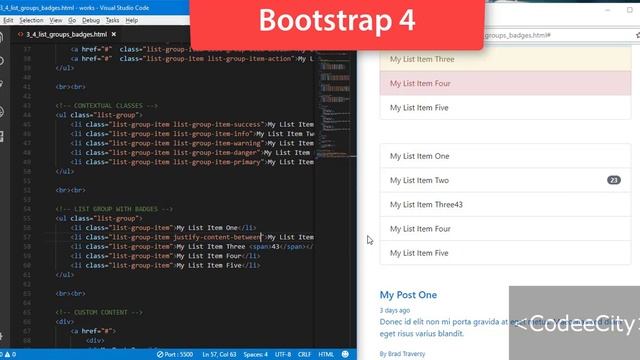
Task: Click the LIST GROUP WITH BADGES comment
Action: (114, 209)
